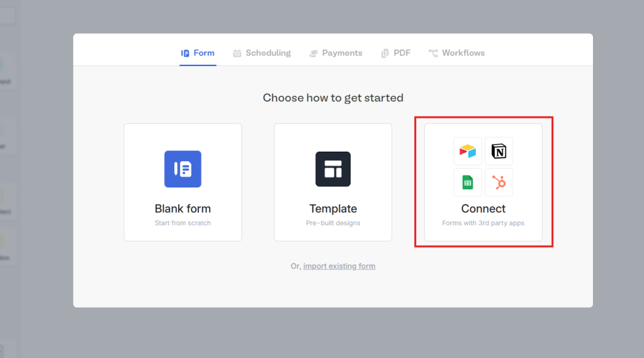Go to the PDF tab
The width and height of the screenshot is (644, 358).
click(x=402, y=53)
